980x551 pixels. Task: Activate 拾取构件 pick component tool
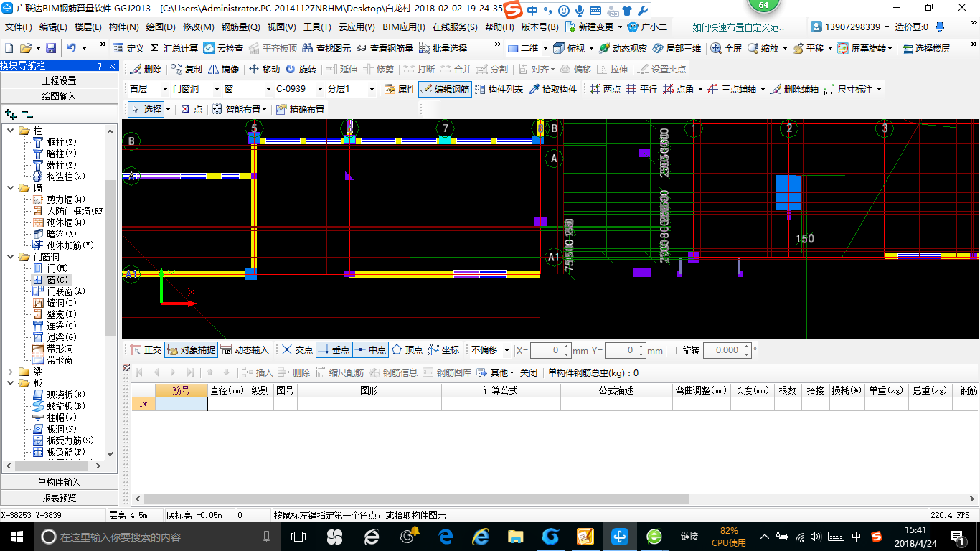point(552,89)
